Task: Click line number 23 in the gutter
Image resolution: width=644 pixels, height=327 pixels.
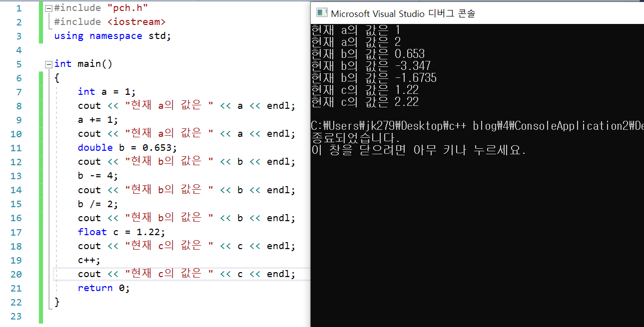Action: [x=16, y=316]
